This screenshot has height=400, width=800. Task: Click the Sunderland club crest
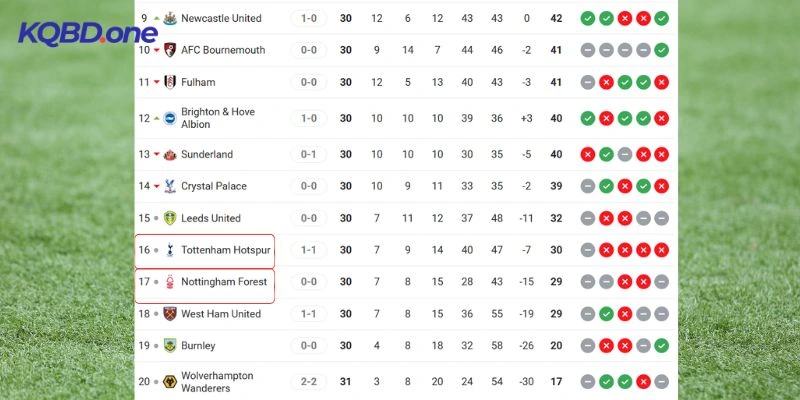tap(170, 154)
